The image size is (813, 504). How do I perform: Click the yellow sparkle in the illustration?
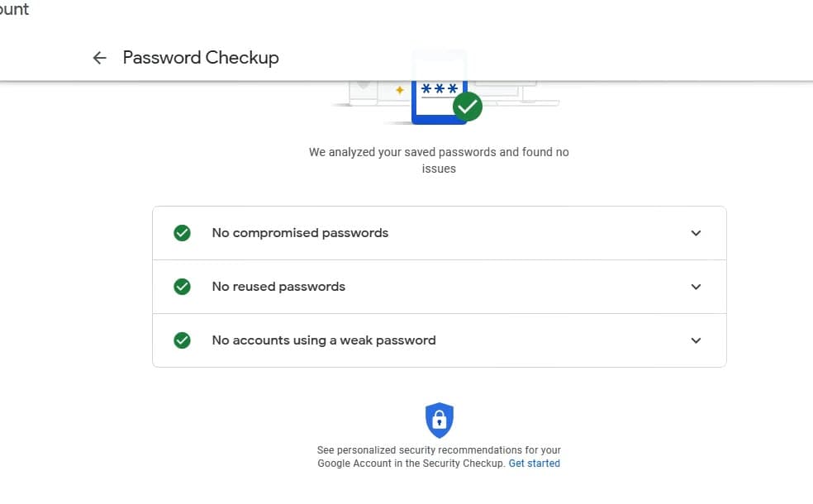pos(400,90)
